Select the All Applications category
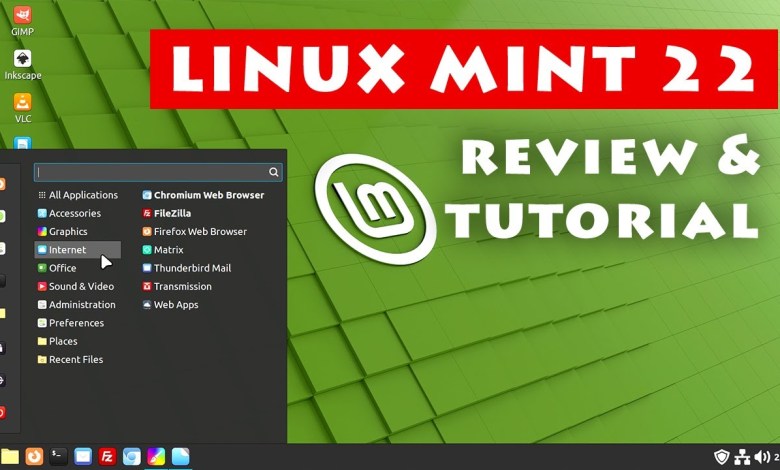Image resolution: width=780 pixels, height=470 pixels. click(78, 195)
